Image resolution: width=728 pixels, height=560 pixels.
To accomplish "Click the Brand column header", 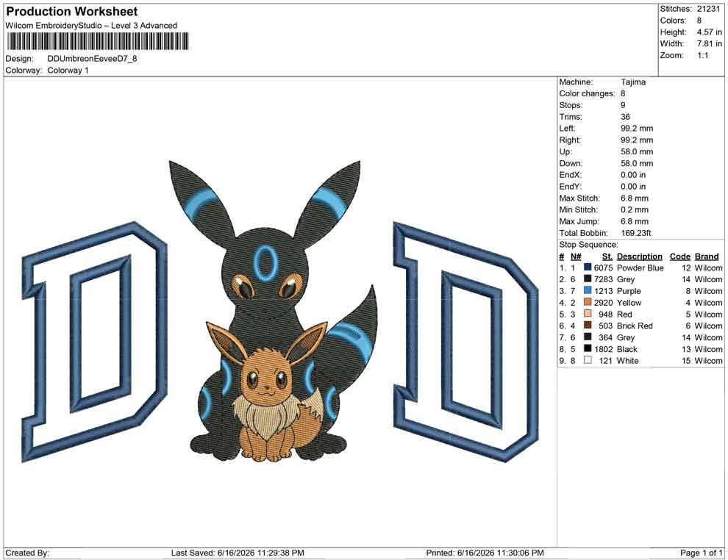I will pyautogui.click(x=707, y=256).
